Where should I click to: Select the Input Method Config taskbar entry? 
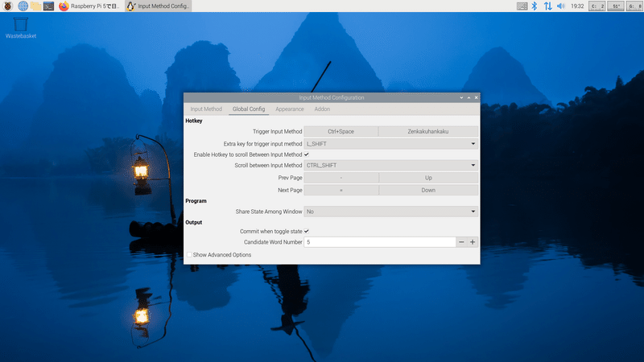click(159, 6)
